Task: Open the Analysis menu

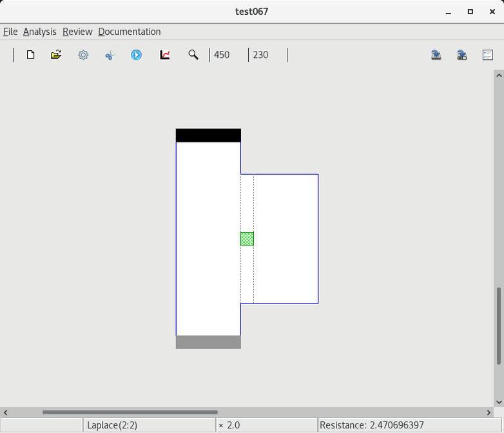Action: [x=39, y=32]
